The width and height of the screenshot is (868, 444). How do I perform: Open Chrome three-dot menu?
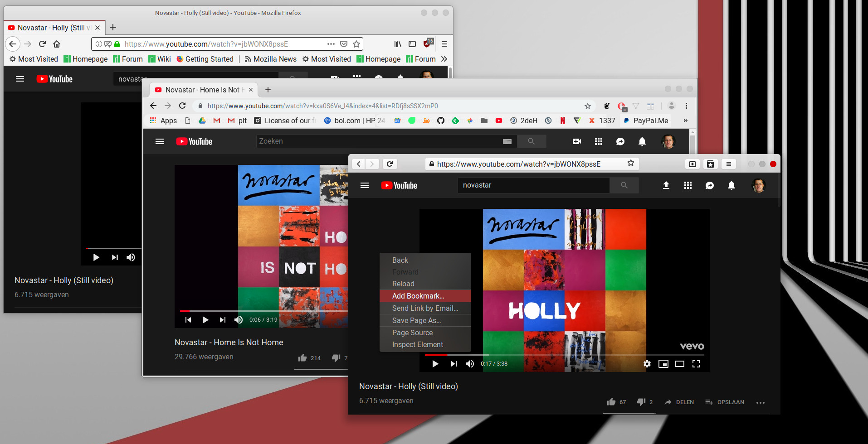686,106
